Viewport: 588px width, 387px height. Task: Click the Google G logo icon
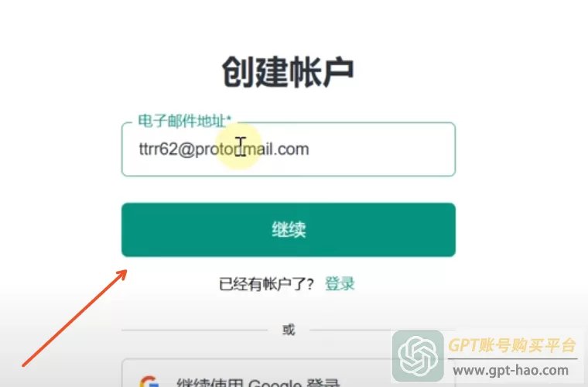[149, 382]
